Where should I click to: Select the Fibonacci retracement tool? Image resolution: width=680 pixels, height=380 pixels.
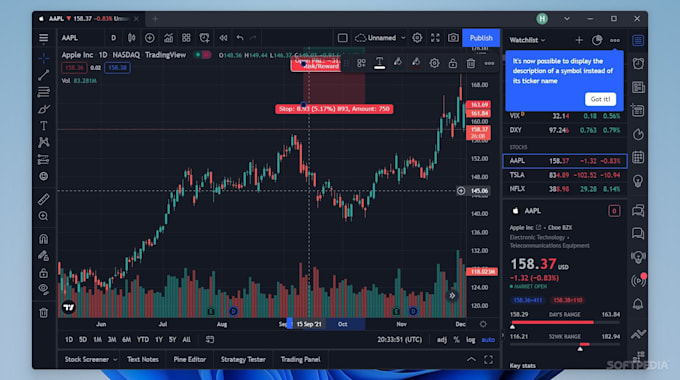43,92
